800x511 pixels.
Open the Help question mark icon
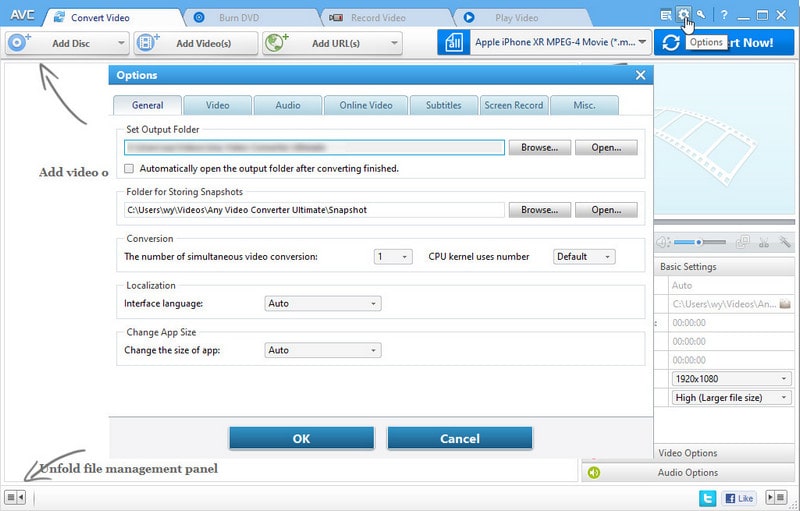(x=724, y=15)
